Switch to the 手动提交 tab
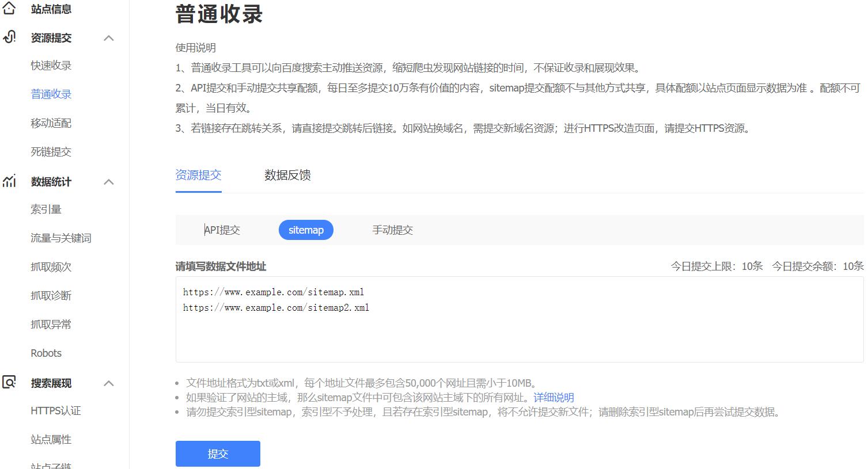 pyautogui.click(x=392, y=230)
